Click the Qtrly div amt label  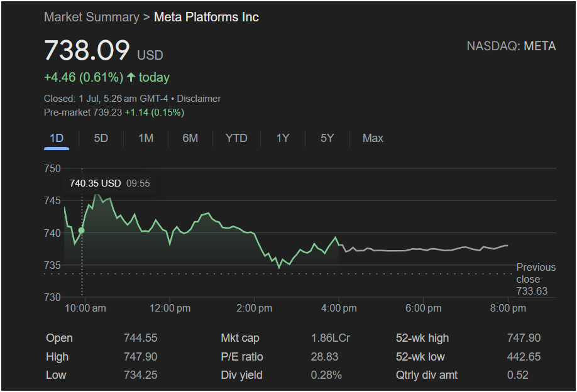(427, 375)
